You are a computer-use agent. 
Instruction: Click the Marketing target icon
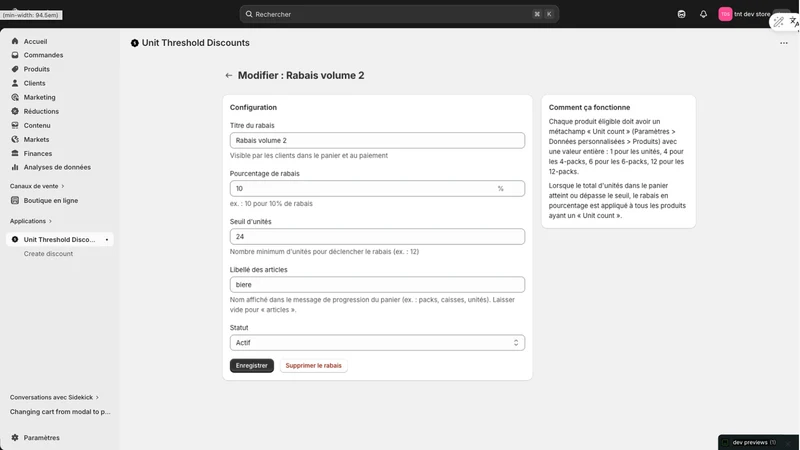[x=15, y=97]
